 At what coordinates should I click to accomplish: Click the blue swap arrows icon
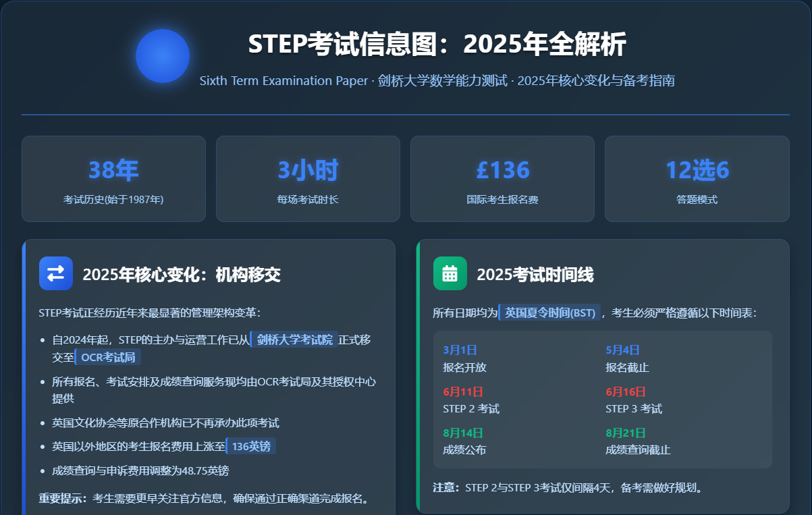(56, 273)
